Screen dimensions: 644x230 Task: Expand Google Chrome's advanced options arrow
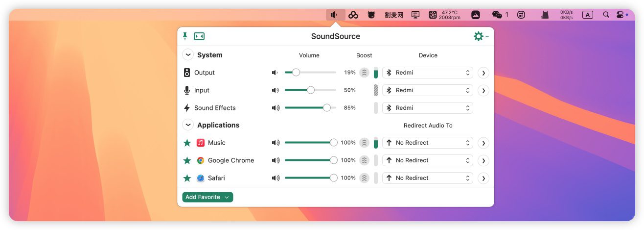[x=483, y=160]
